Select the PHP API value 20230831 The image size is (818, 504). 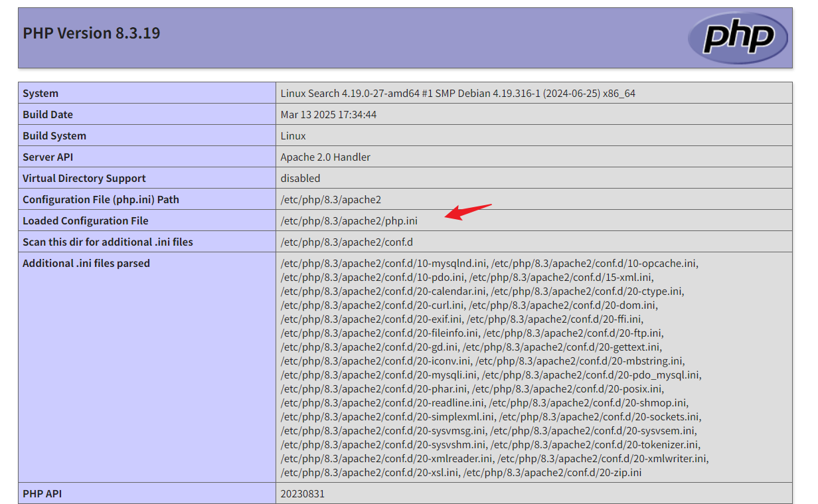303,494
